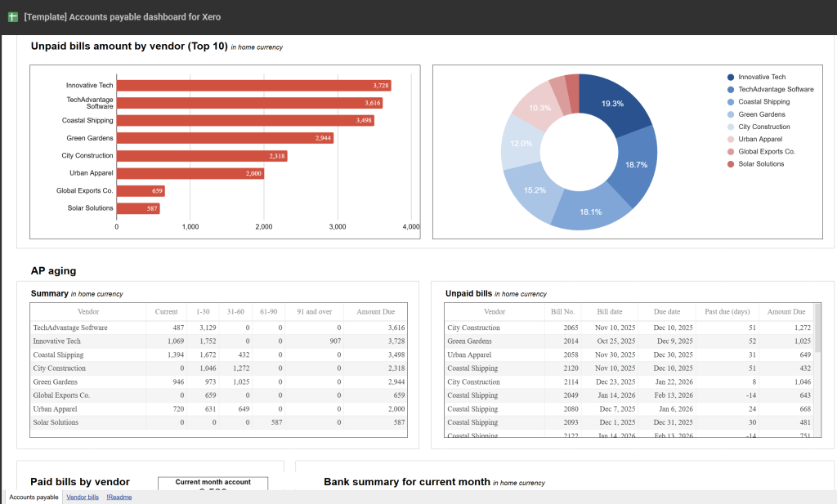Open the Accounts payable sheet tab
The image size is (837, 504).
click(x=34, y=497)
